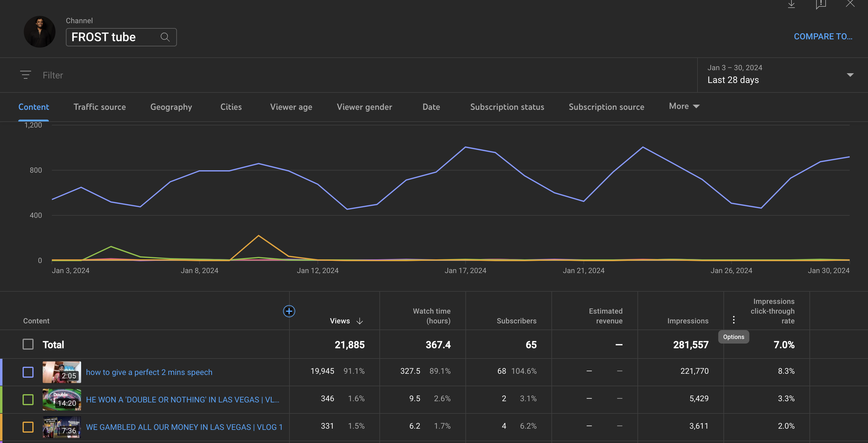Image resolution: width=868 pixels, height=443 pixels.
Task: Click the orange line peak near Jan 10
Action: click(x=258, y=235)
